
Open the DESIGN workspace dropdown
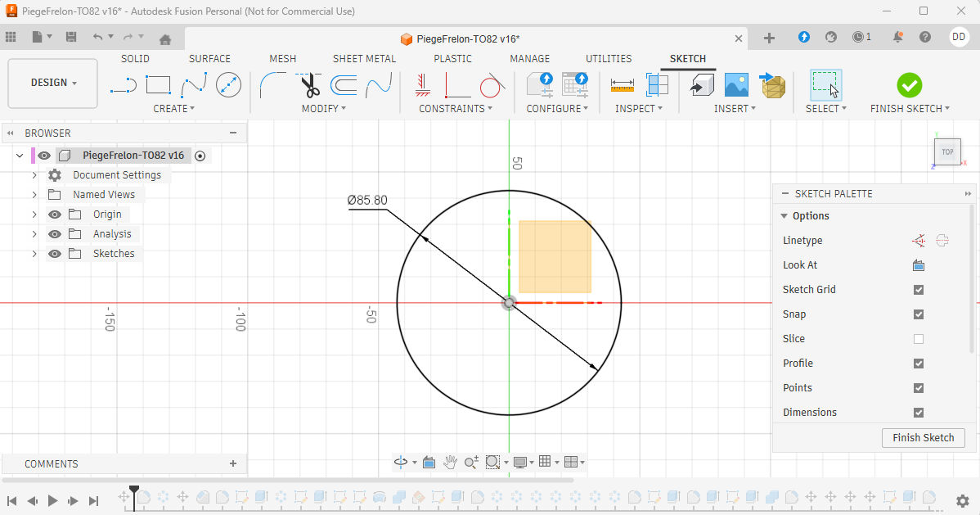(x=53, y=83)
